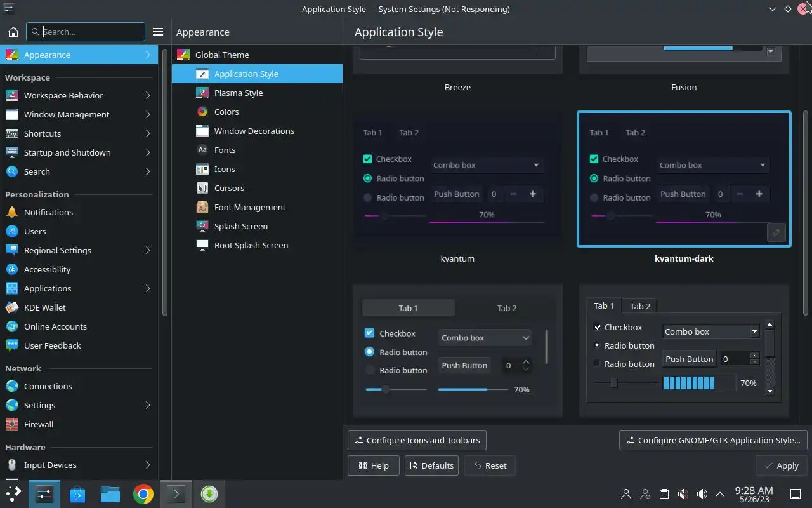812x508 pixels.
Task: Select first Radio button in kvantum-dark preview
Action: 594,178
